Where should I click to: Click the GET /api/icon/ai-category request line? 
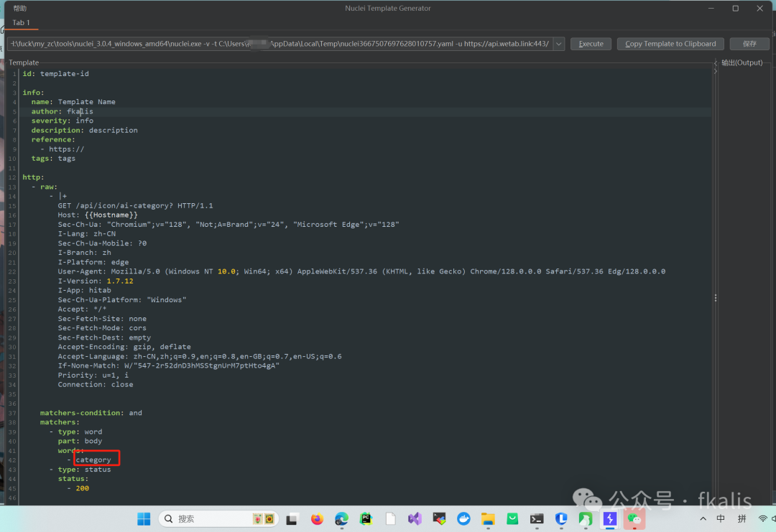tap(136, 205)
